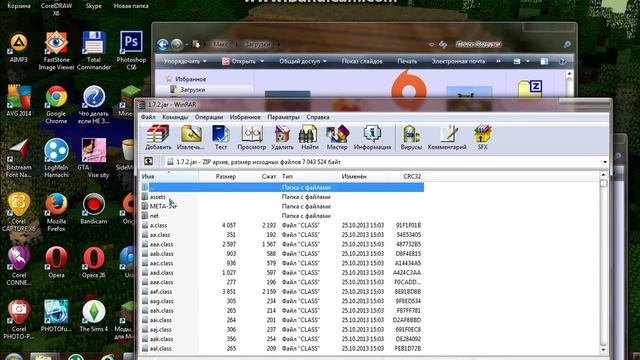Image resolution: width=640 pixels, height=360 pixels.
Task: Open the Команды menu
Action: [175, 117]
